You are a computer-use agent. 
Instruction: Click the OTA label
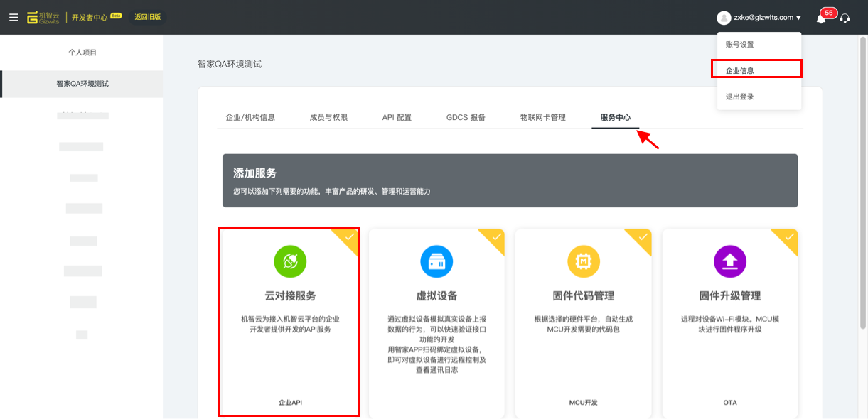coord(730,403)
